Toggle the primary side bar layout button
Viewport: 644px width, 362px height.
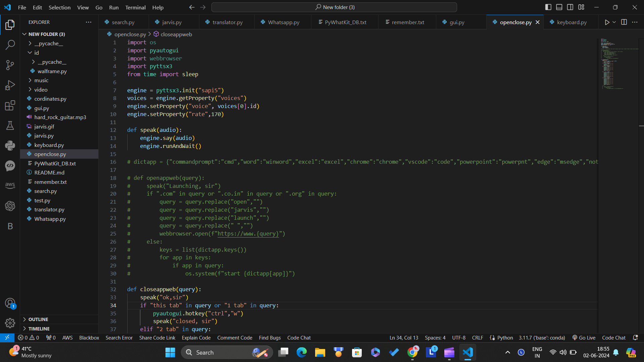(548, 7)
